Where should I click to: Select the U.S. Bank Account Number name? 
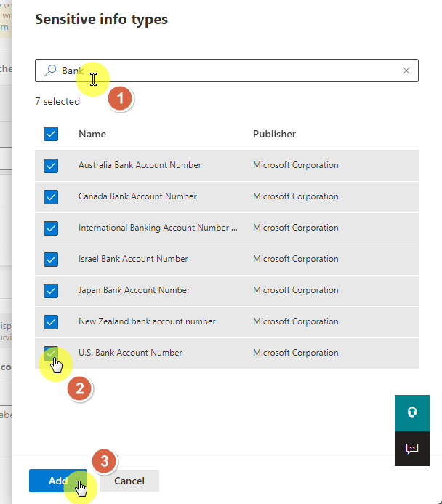[x=130, y=353]
